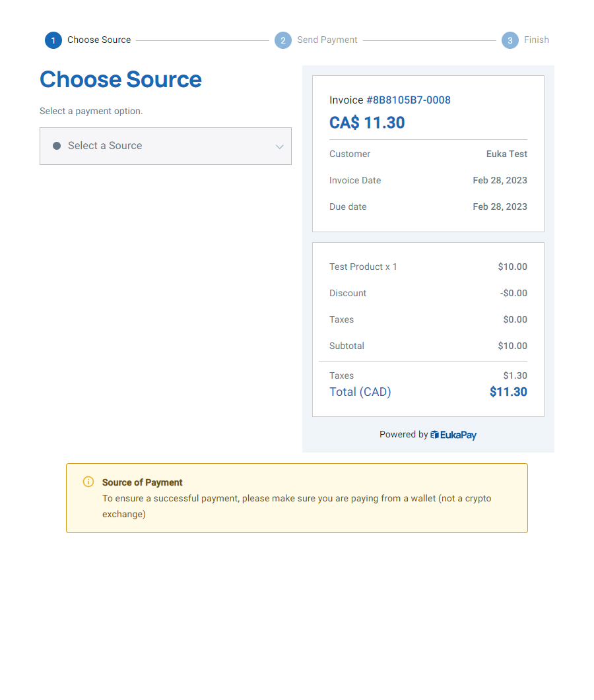
Task: Click the Euka Test customer name
Action: pos(506,154)
